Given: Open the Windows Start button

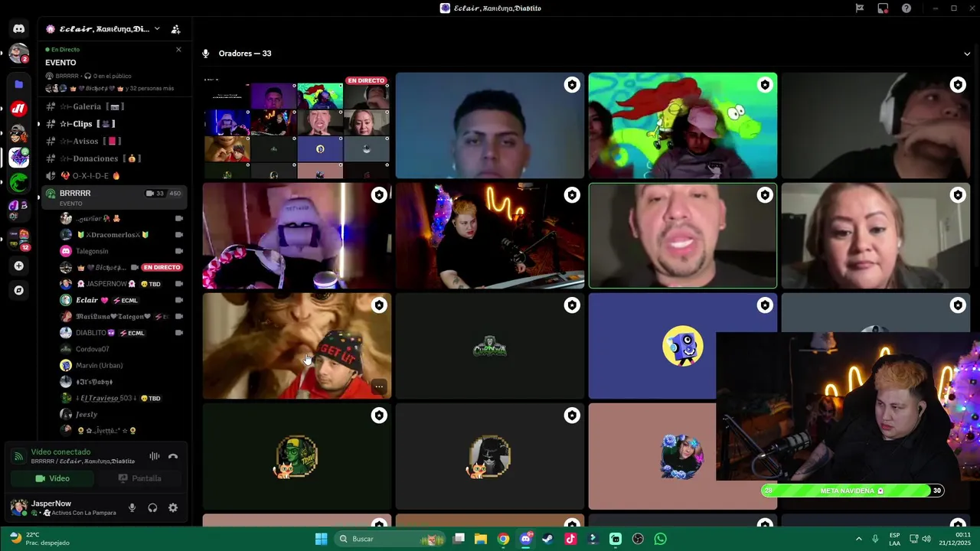Looking at the screenshot, I should [321, 539].
